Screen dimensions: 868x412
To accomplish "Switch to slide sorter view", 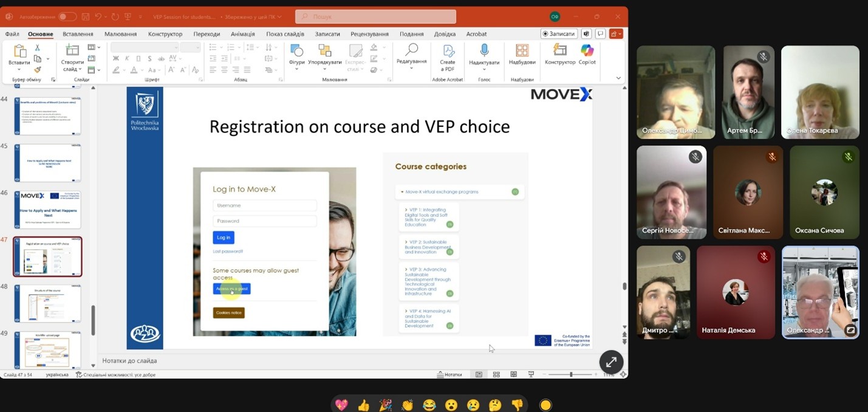I will point(496,374).
